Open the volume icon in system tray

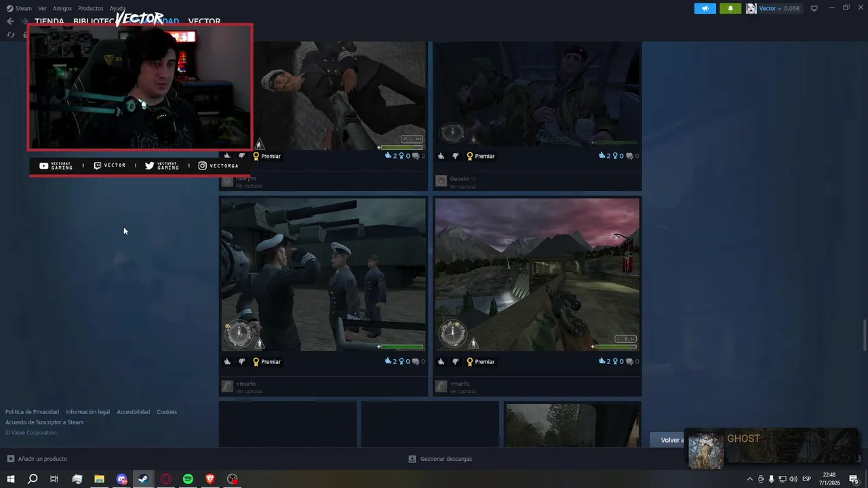(793, 479)
